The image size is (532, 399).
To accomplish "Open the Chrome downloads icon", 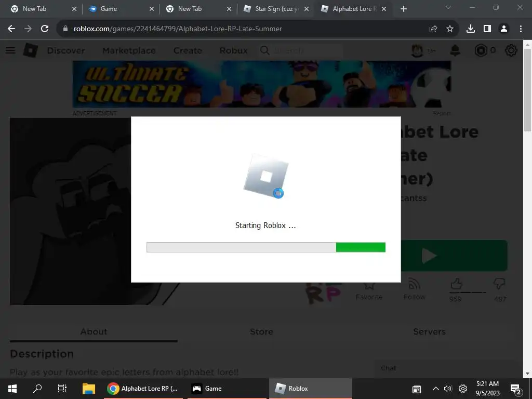I will [x=471, y=29].
